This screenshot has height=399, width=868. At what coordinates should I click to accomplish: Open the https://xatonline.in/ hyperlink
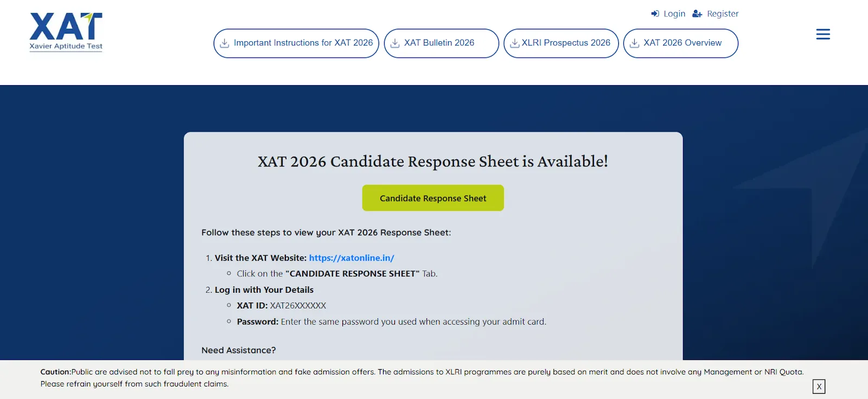click(x=351, y=258)
